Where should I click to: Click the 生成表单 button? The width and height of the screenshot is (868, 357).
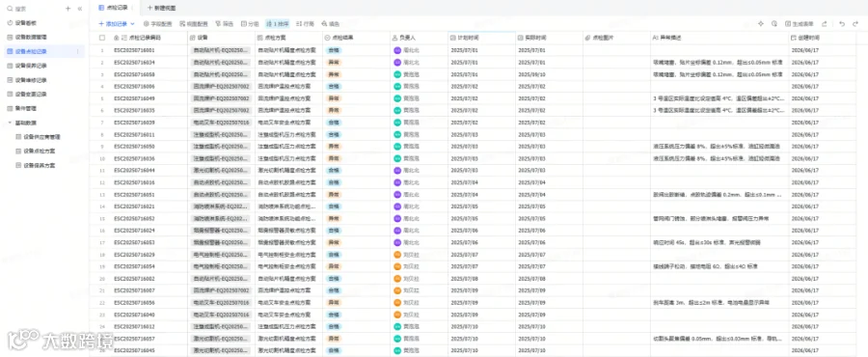800,24
